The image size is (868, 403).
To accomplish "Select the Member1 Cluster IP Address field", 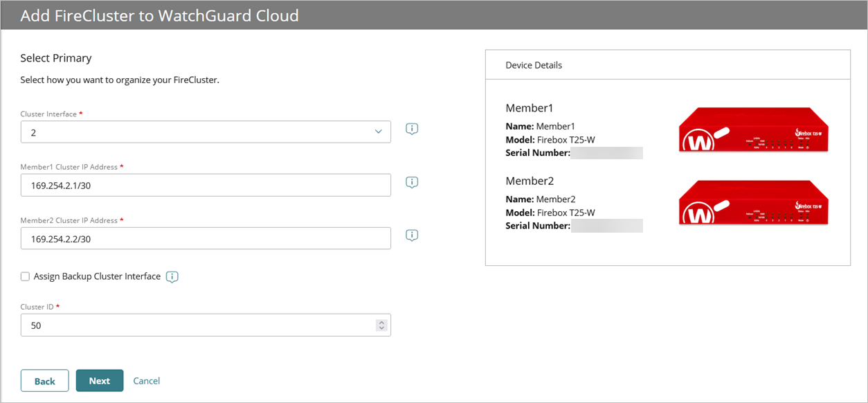I will (206, 185).
